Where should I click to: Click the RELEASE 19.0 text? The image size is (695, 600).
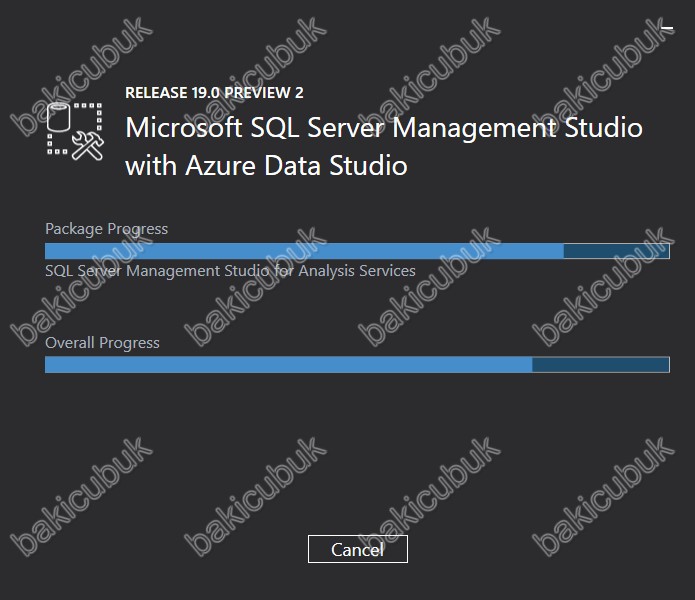(x=172, y=93)
